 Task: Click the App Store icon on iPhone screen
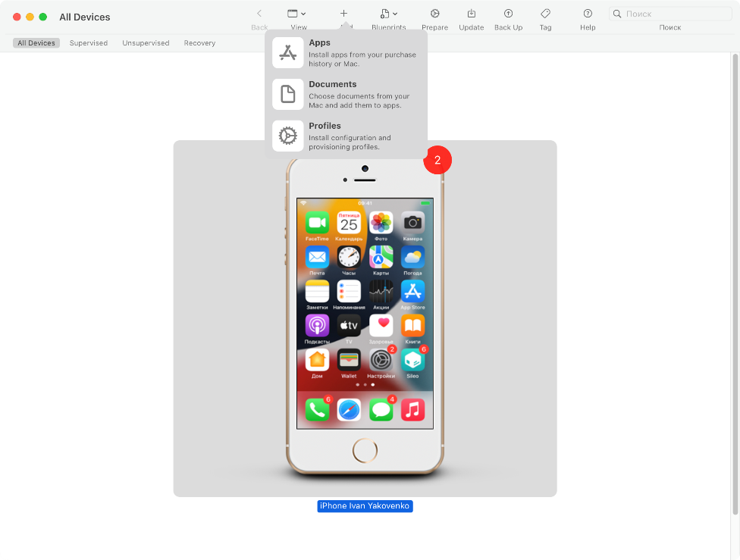[x=413, y=292]
